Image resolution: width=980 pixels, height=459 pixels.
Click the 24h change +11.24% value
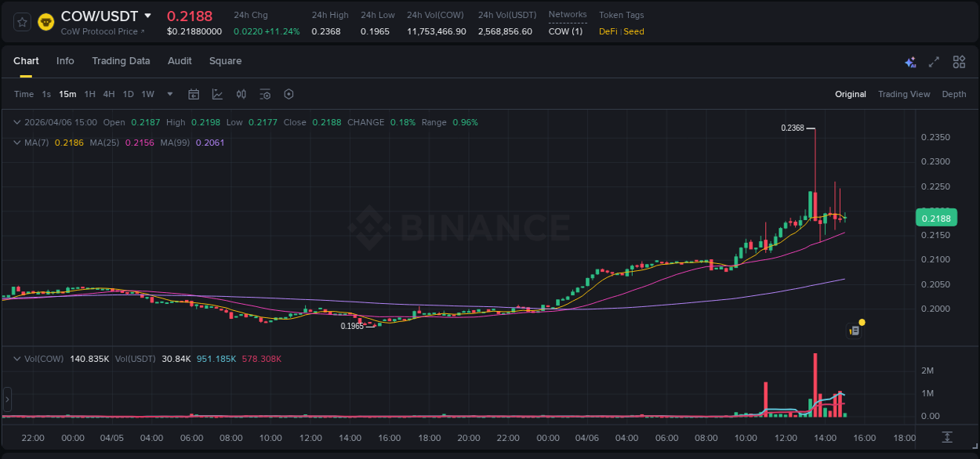tap(284, 31)
